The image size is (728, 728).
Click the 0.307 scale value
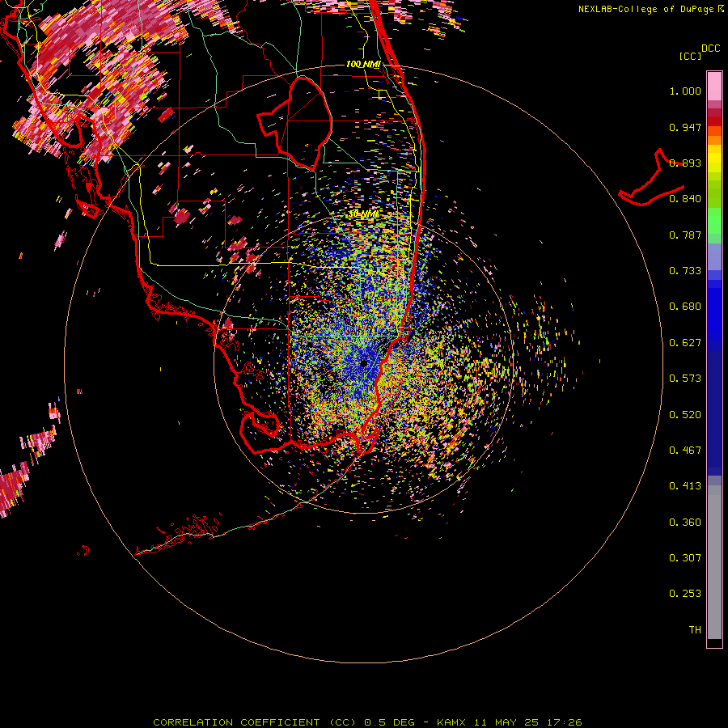pyautogui.click(x=685, y=558)
